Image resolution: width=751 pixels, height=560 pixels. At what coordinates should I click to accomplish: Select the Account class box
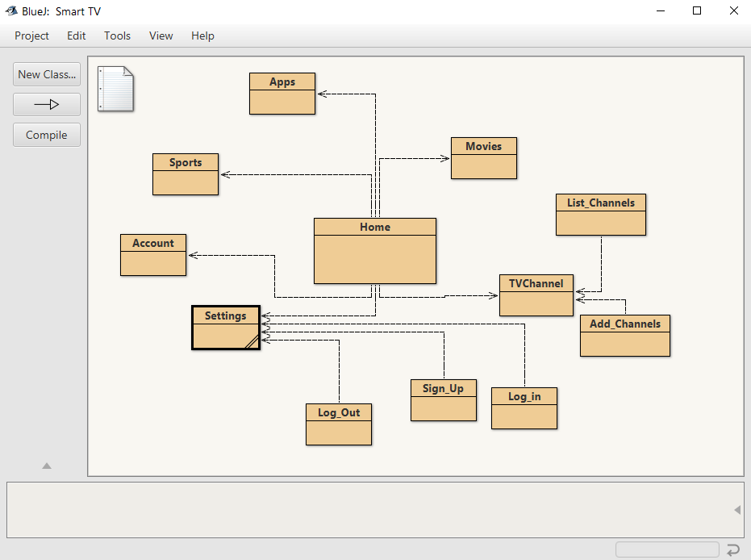[x=153, y=255]
